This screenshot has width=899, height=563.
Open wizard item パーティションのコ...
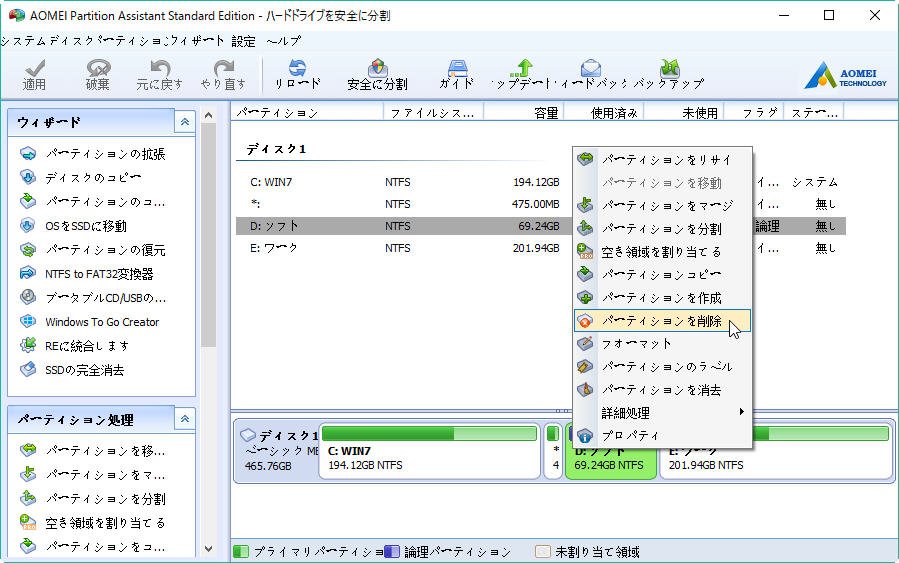tap(92, 202)
